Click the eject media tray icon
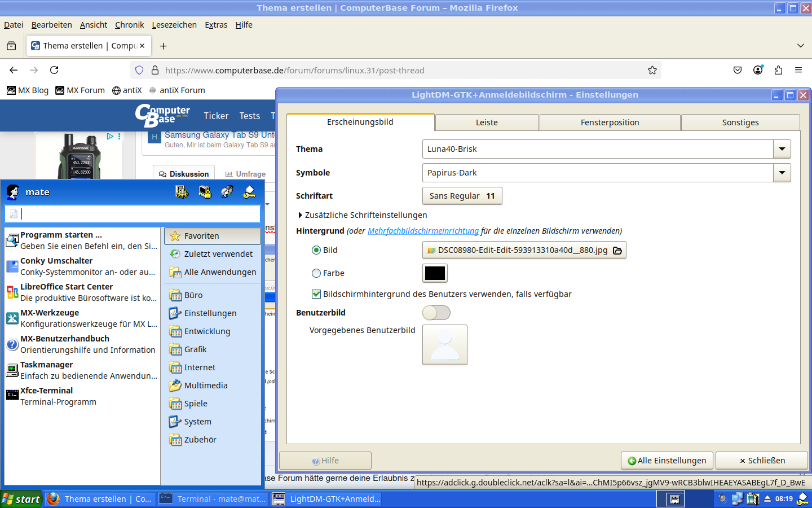 click(x=767, y=499)
